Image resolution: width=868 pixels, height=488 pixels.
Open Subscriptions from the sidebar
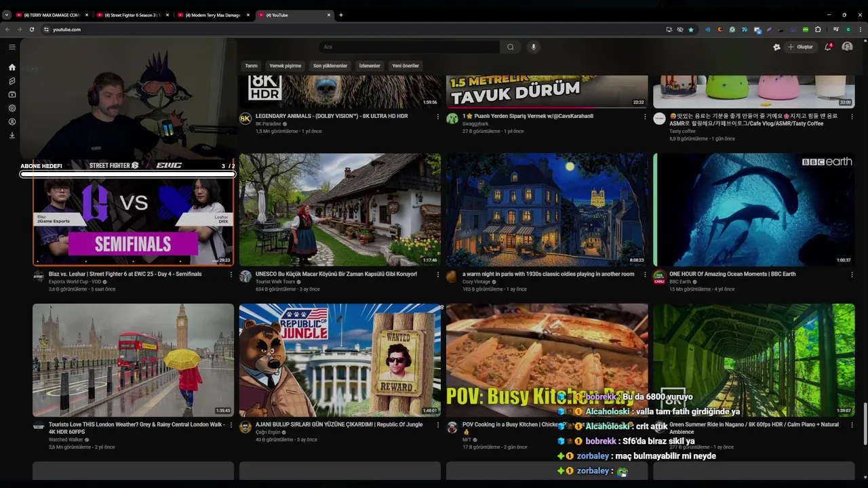pos(12,94)
